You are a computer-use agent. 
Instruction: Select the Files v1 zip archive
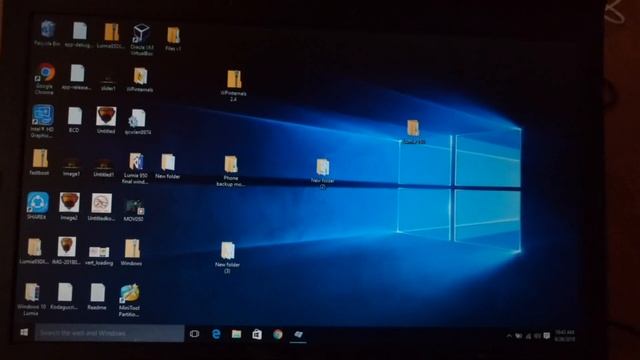(173, 39)
